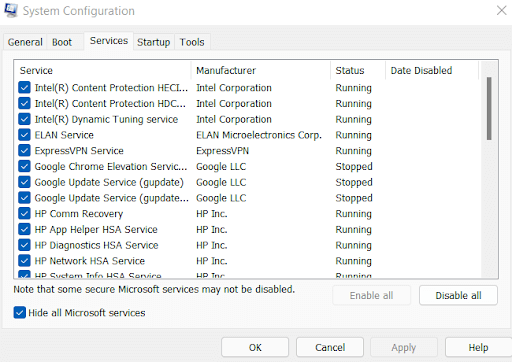The width and height of the screenshot is (512, 362).
Task: Uncheck Intel(R) Content Protection HECI service
Action: point(24,88)
